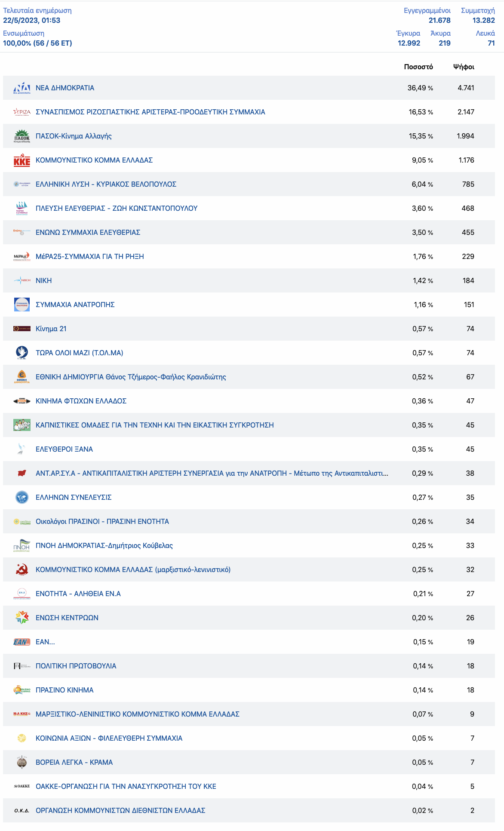The width and height of the screenshot is (504, 831).
Task: Open the Κίνημα 21 party link
Action: click(x=51, y=329)
